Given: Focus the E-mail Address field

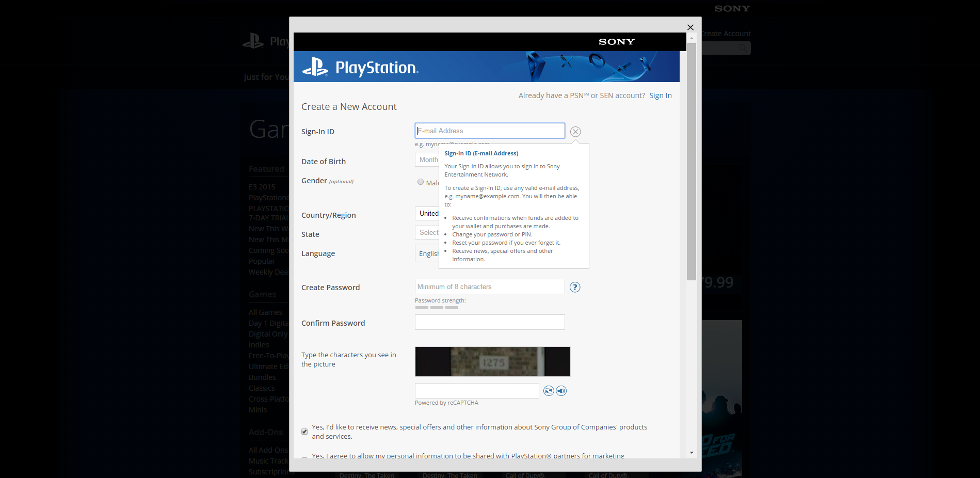Looking at the screenshot, I should (490, 131).
